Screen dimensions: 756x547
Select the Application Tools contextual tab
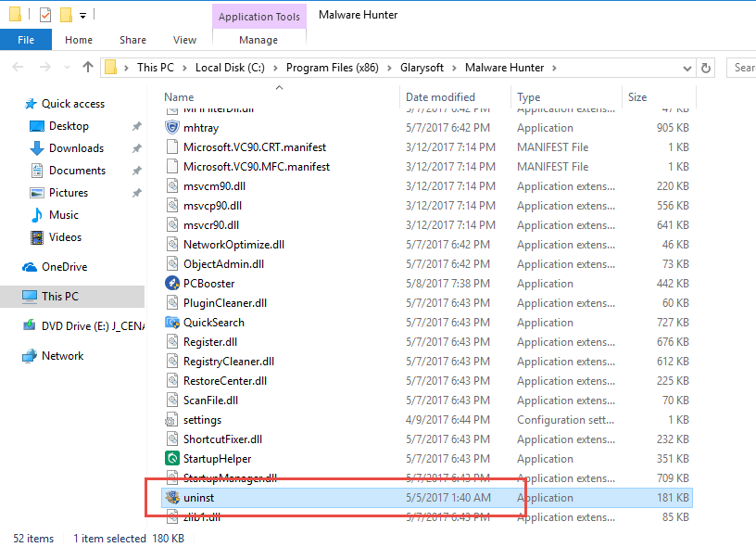point(259,17)
